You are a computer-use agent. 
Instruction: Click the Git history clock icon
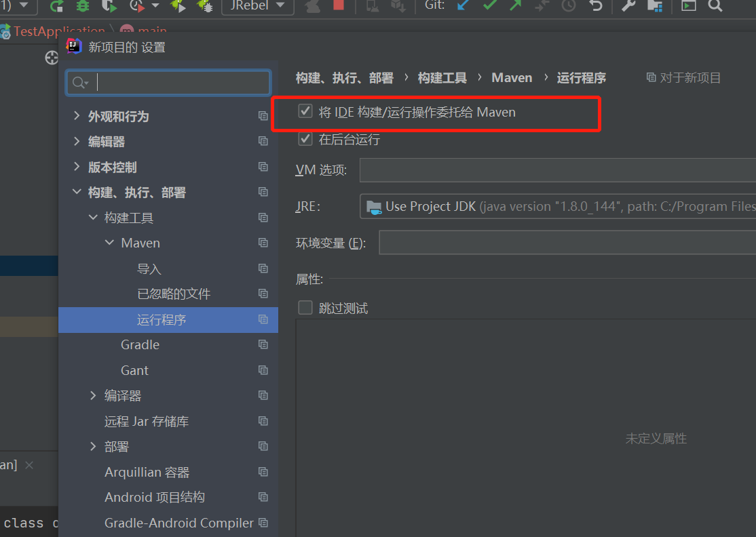pyautogui.click(x=569, y=6)
